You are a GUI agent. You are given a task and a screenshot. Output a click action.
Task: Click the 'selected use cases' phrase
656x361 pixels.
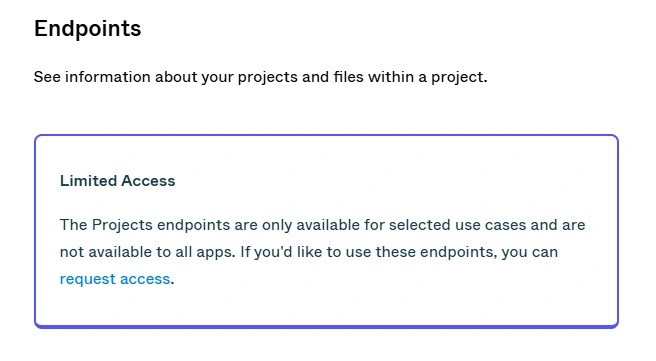(435, 225)
